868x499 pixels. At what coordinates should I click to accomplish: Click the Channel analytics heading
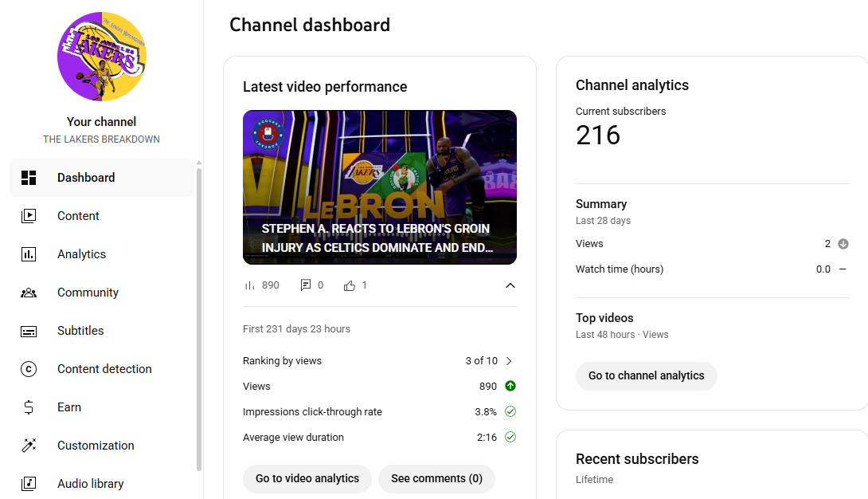632,85
